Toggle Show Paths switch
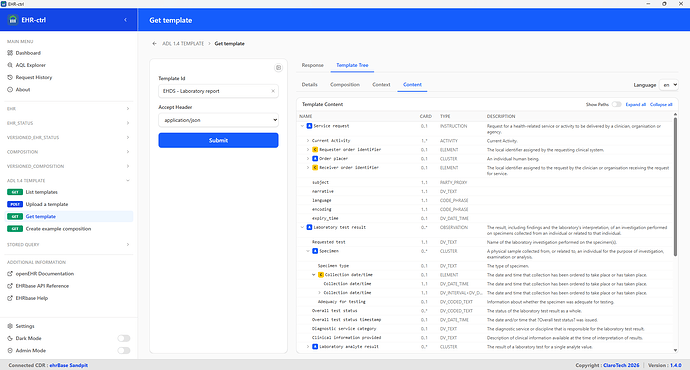690x370 pixels. [x=617, y=105]
